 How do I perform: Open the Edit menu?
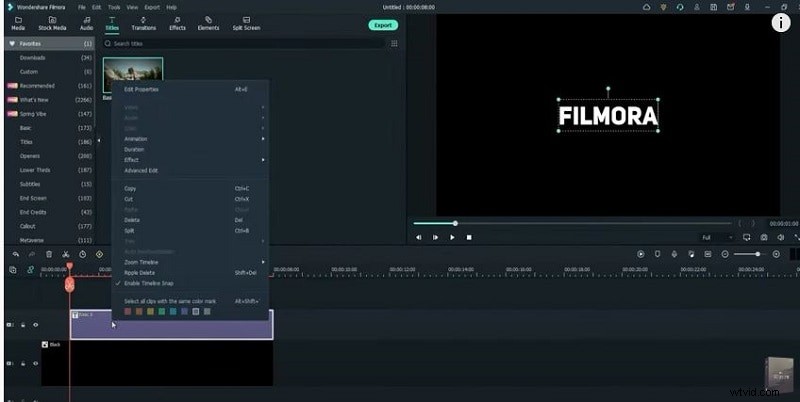(x=96, y=7)
